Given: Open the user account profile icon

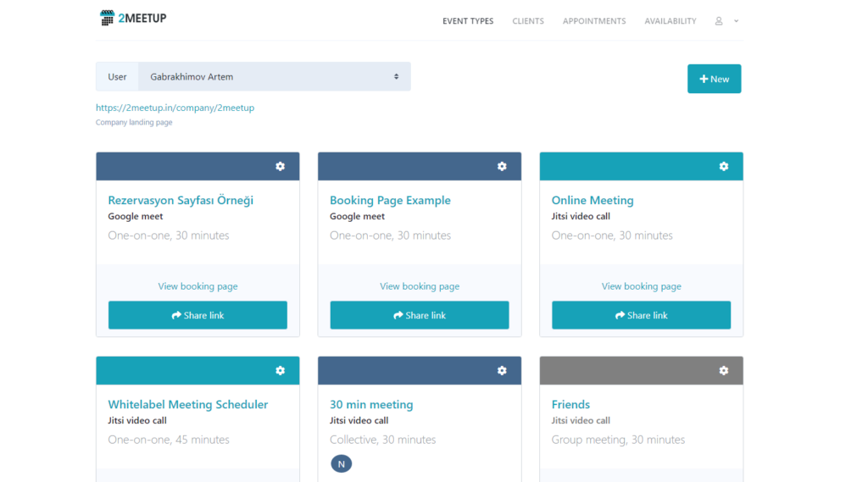Looking at the screenshot, I should 719,21.
